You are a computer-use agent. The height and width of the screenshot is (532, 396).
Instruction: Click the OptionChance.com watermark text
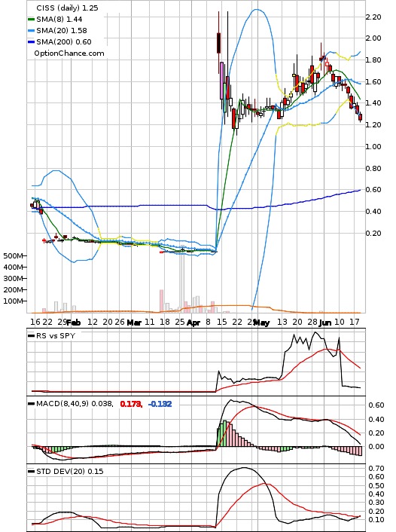(x=69, y=54)
